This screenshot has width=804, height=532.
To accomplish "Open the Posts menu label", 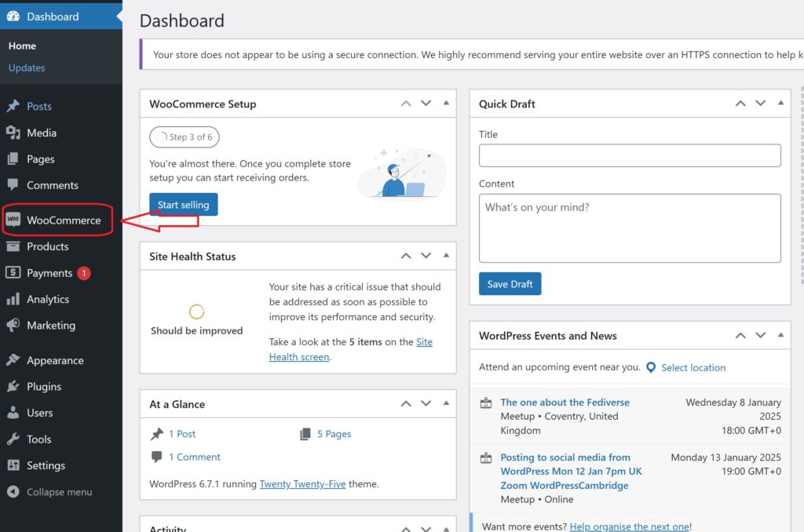I will 39,106.
